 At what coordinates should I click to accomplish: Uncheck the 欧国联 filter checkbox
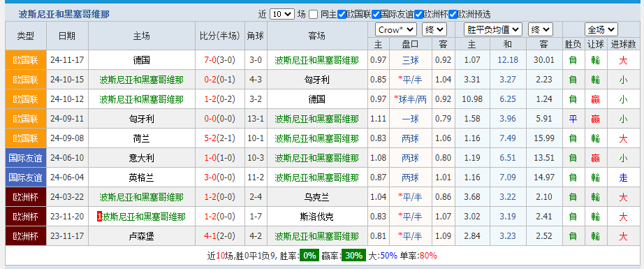pyautogui.click(x=342, y=15)
